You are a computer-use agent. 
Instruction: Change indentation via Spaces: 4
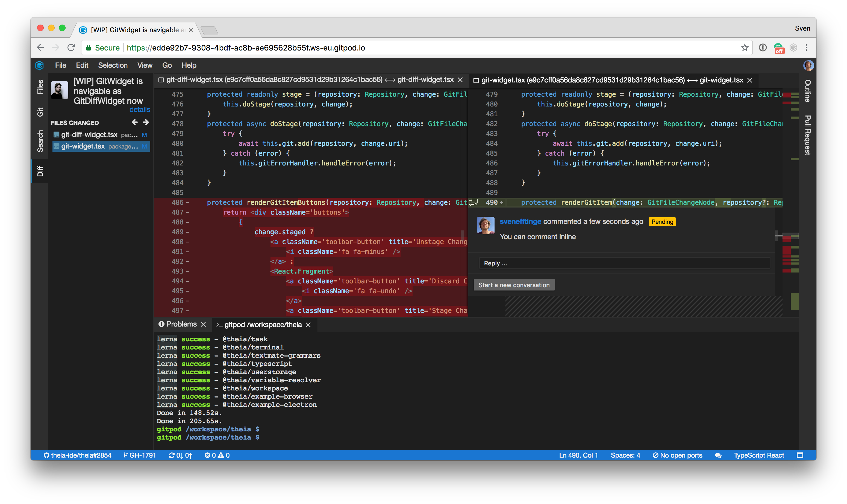point(625,455)
